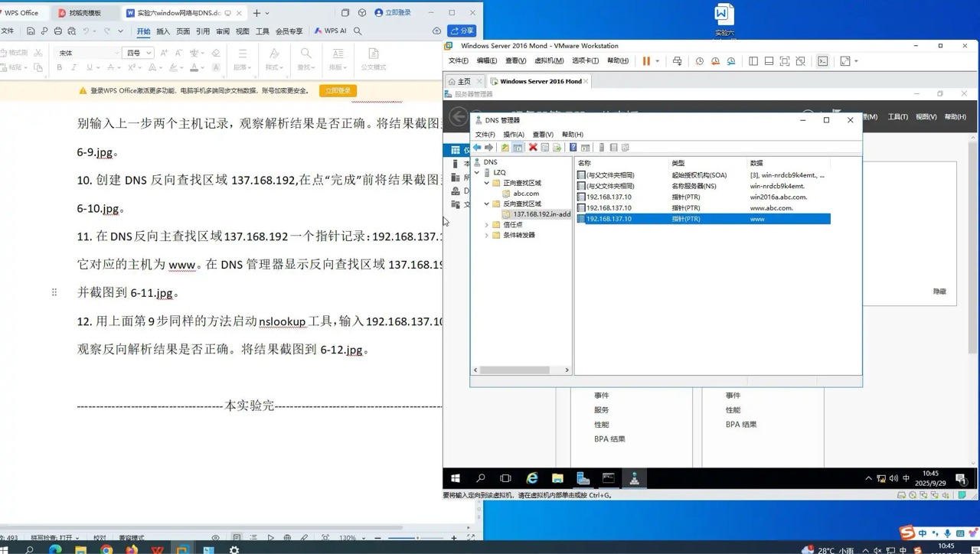This screenshot has height=554, width=980.
Task: Select the 137.168.192.in-addr zone in tree
Action: (x=536, y=214)
